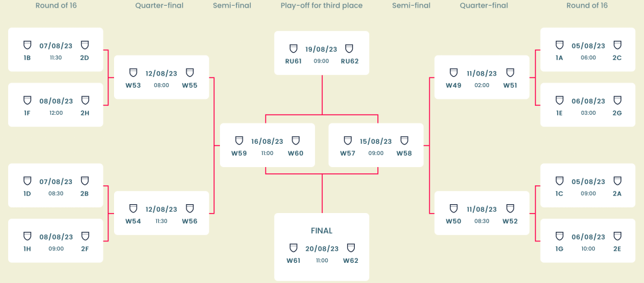Click the shield icon above W53
This screenshot has width=644, height=283.
click(x=133, y=72)
